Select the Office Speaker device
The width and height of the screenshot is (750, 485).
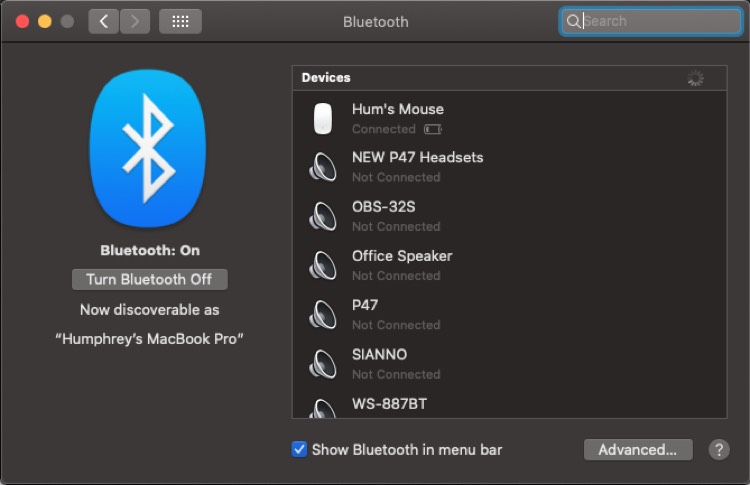pos(509,265)
